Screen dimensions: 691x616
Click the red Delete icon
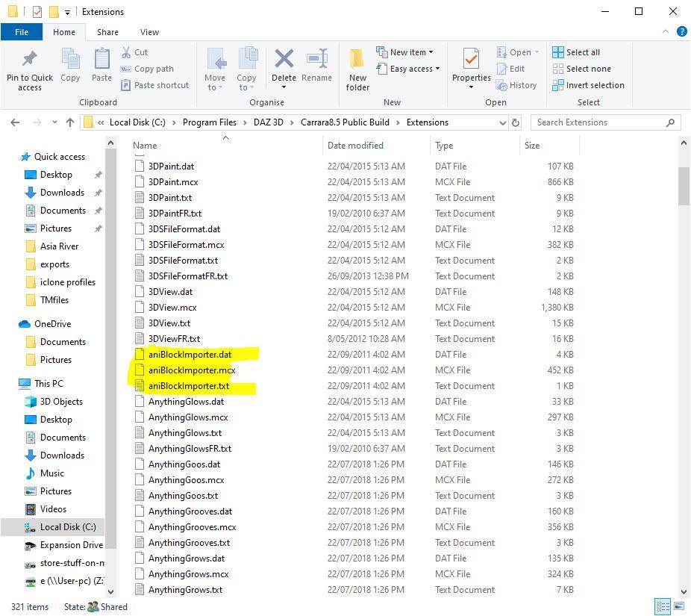tap(284, 58)
